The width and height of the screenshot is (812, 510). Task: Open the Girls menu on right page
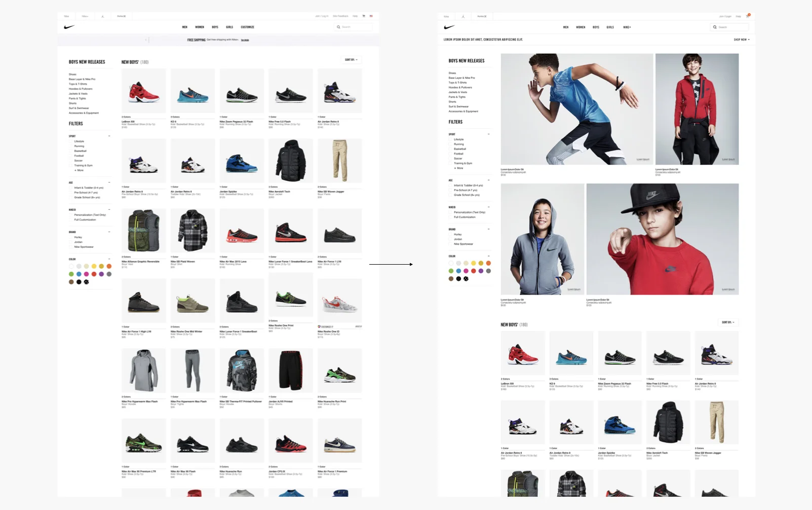pyautogui.click(x=610, y=27)
